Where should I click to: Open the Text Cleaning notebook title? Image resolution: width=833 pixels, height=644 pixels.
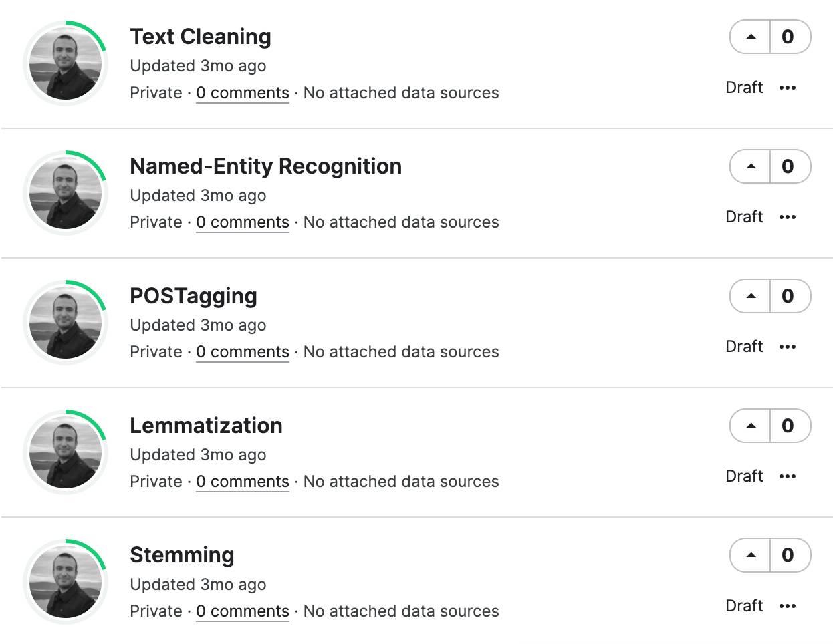(201, 37)
